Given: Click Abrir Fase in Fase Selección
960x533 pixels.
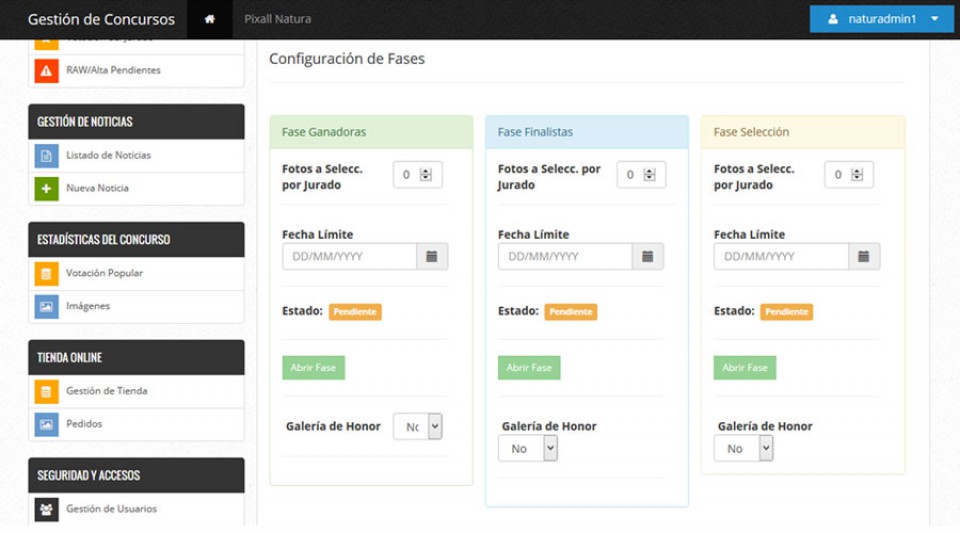Looking at the screenshot, I should (x=744, y=368).
